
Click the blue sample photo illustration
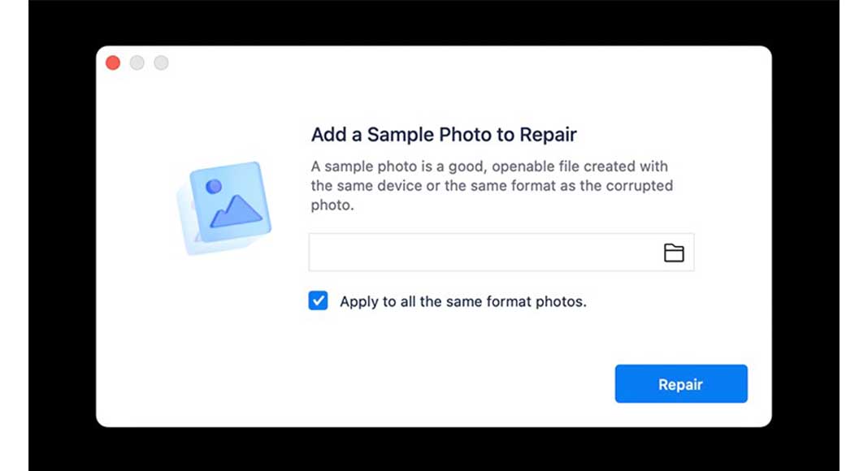click(224, 208)
